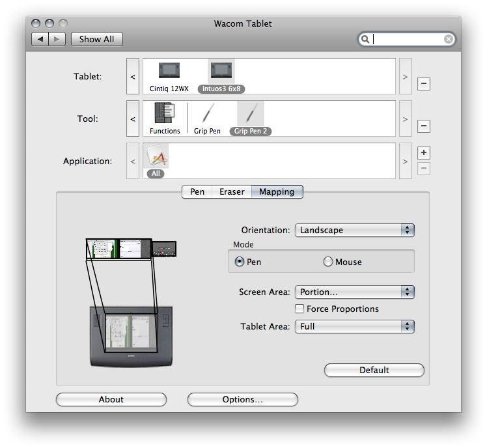Click the magnifying glass search icon
The width and height of the screenshot is (487, 448).
coord(365,39)
